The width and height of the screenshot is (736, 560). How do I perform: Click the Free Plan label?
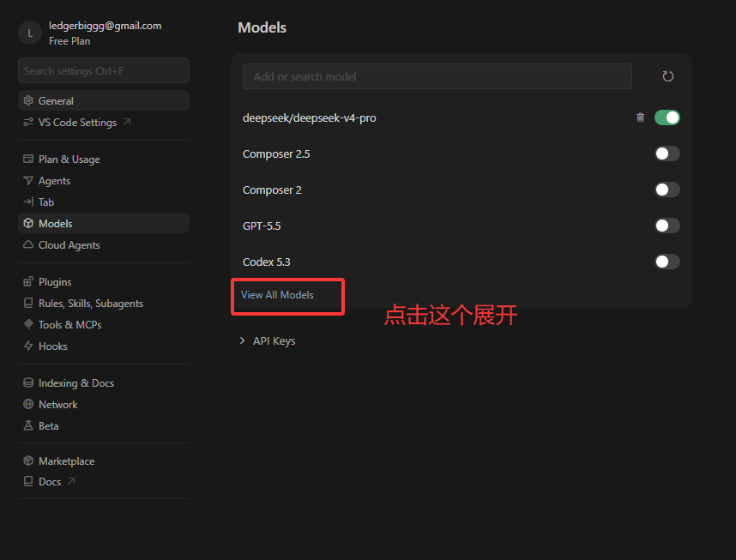click(x=69, y=41)
